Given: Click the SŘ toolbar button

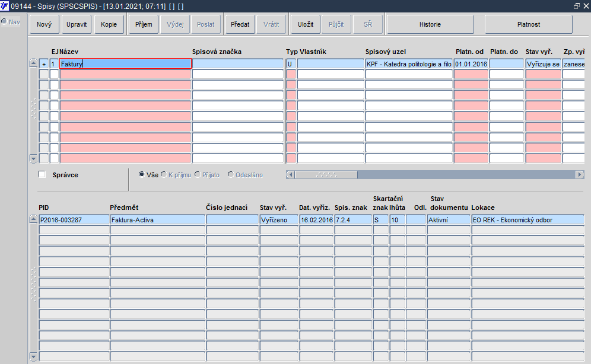Looking at the screenshot, I should 368,24.
